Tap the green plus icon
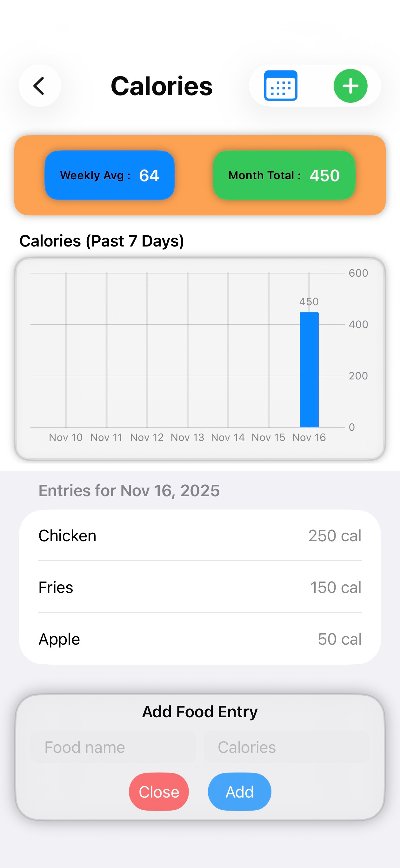The image size is (400, 868). [350, 86]
